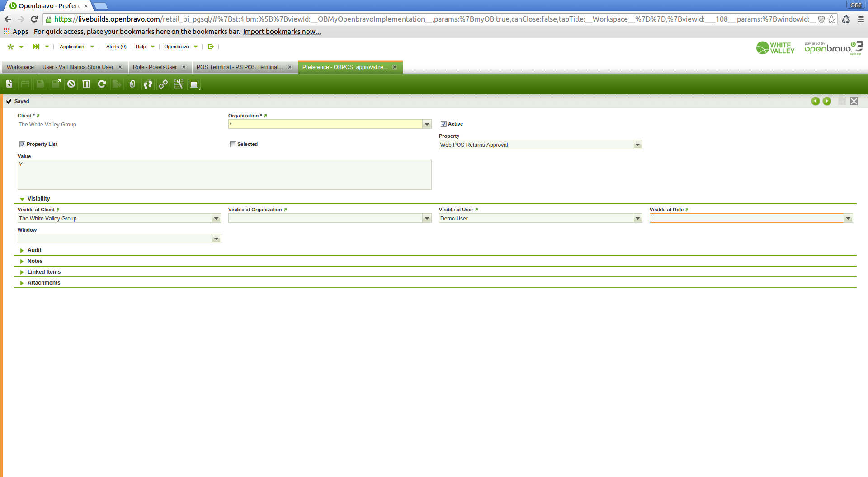Open personalization wrench-and-list toolbar icon

(179, 84)
